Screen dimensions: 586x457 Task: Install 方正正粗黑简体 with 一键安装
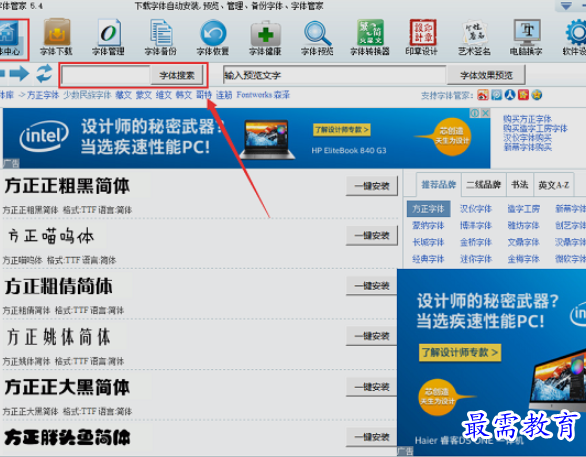coord(372,186)
